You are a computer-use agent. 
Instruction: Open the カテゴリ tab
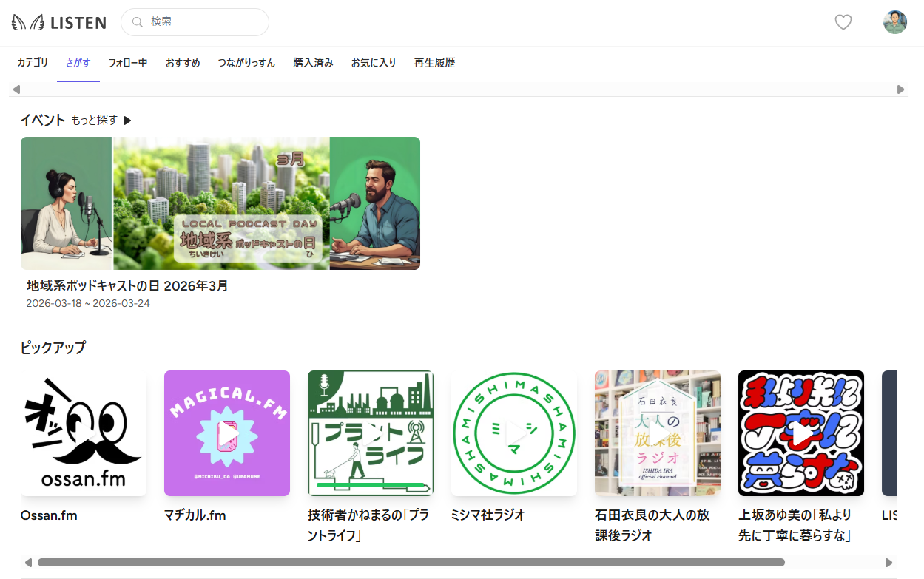32,63
